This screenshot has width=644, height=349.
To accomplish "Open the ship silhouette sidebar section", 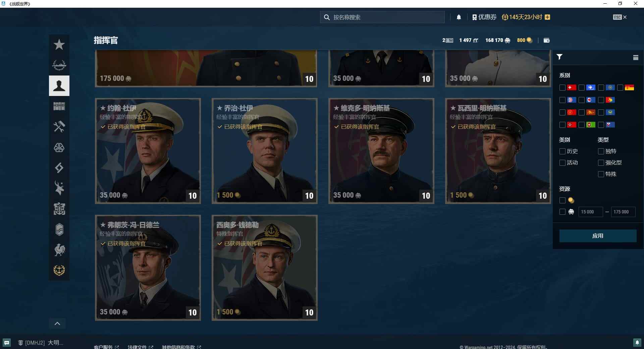I will [x=59, y=65].
